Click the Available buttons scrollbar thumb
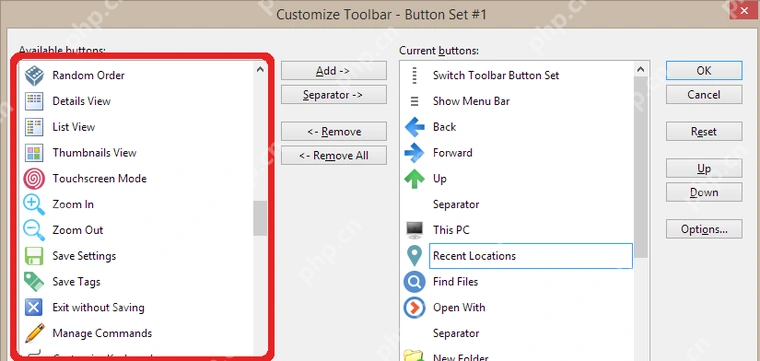The image size is (760, 361). (x=260, y=219)
